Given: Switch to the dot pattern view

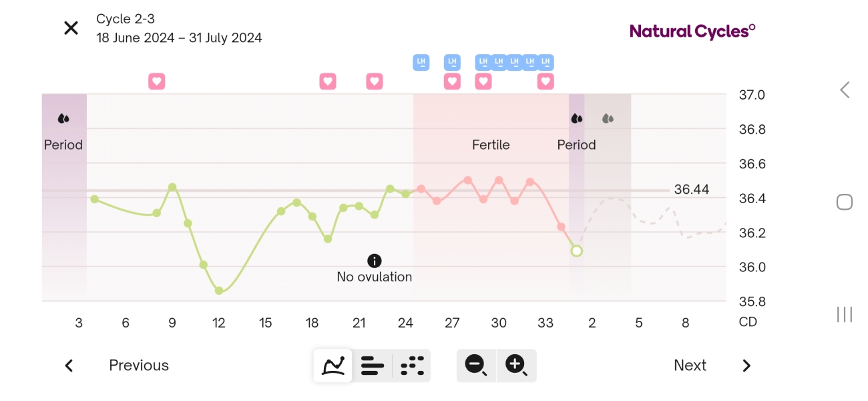Looking at the screenshot, I should pos(412,366).
